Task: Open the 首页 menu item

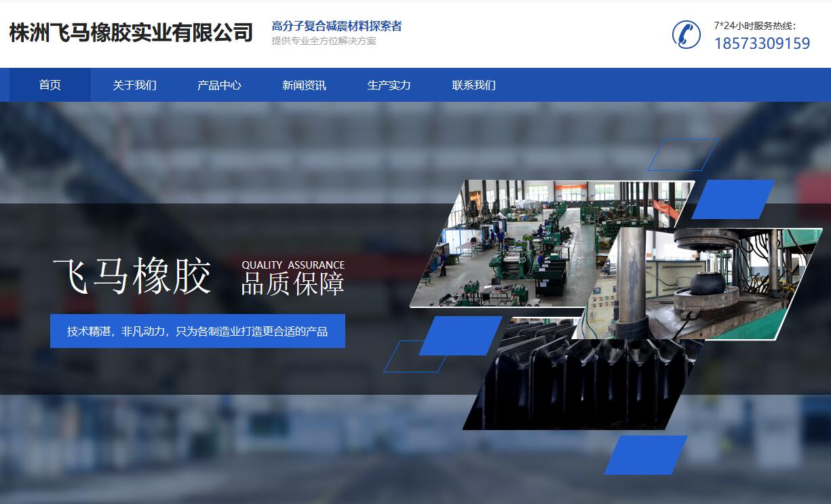Action: point(50,85)
